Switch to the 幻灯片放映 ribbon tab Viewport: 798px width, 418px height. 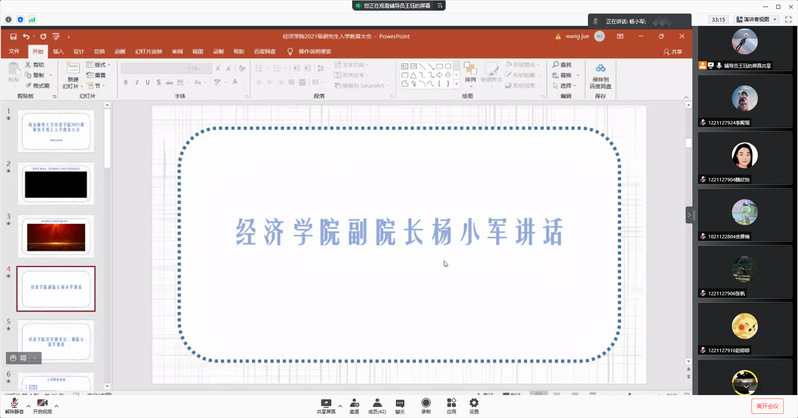tap(149, 51)
